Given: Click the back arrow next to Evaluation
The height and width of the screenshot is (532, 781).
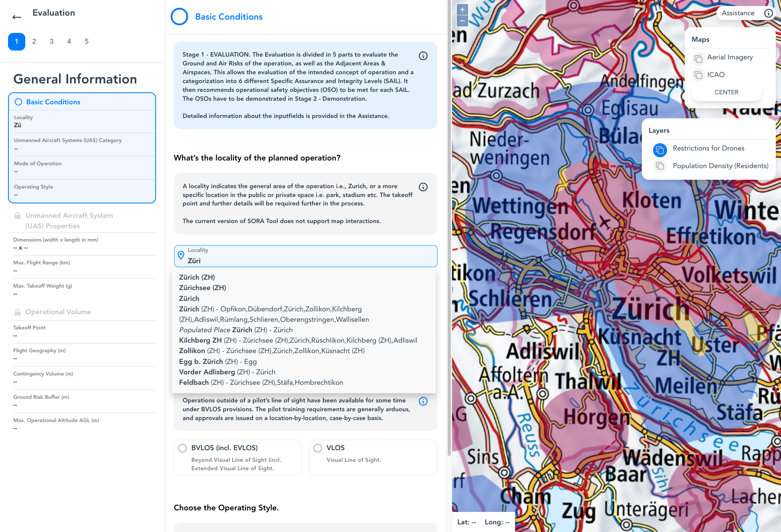Looking at the screenshot, I should 17,17.
